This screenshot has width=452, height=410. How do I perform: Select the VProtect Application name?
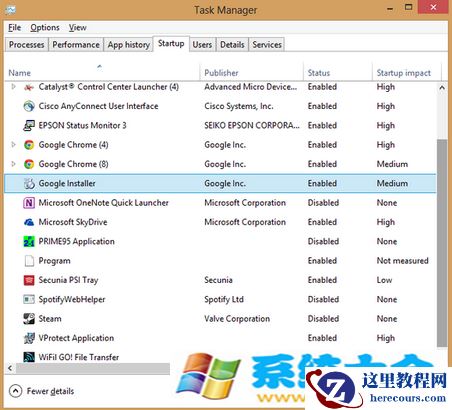(x=76, y=338)
